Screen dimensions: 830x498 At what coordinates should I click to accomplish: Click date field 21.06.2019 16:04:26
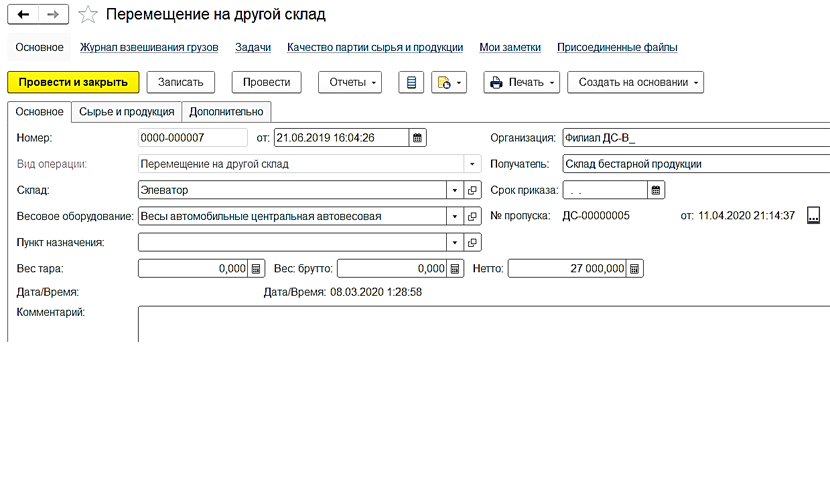click(x=341, y=138)
